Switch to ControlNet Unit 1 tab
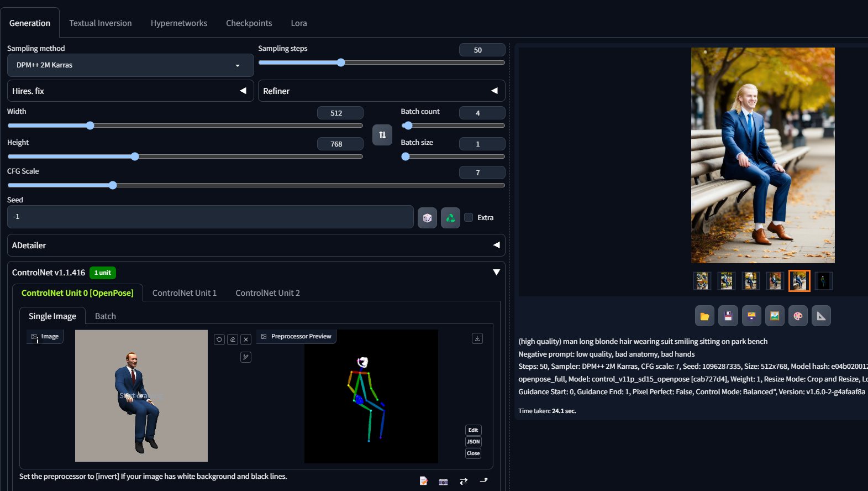 point(185,293)
